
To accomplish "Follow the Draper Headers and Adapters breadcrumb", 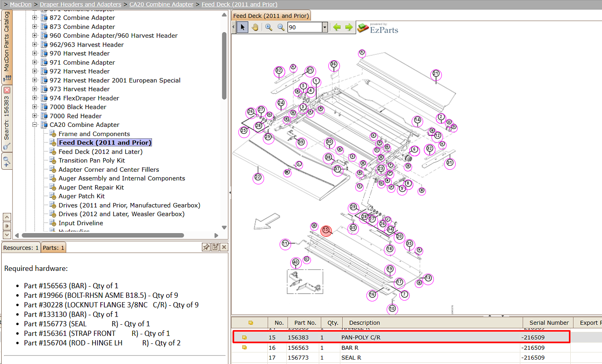I will pyautogui.click(x=80, y=4).
